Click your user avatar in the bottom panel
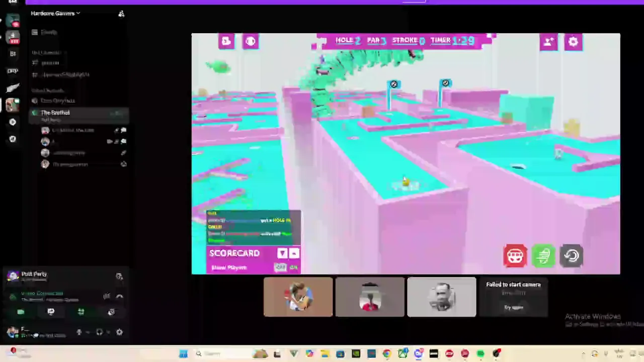 click(x=13, y=332)
